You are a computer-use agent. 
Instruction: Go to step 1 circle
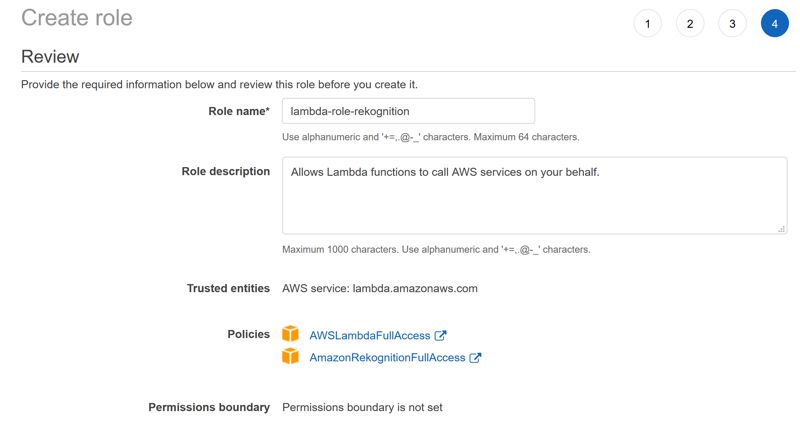[647, 23]
